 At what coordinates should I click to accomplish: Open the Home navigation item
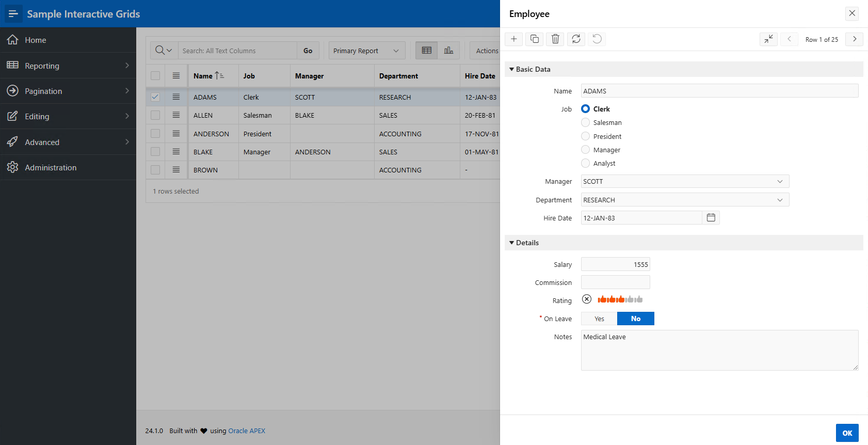point(68,40)
